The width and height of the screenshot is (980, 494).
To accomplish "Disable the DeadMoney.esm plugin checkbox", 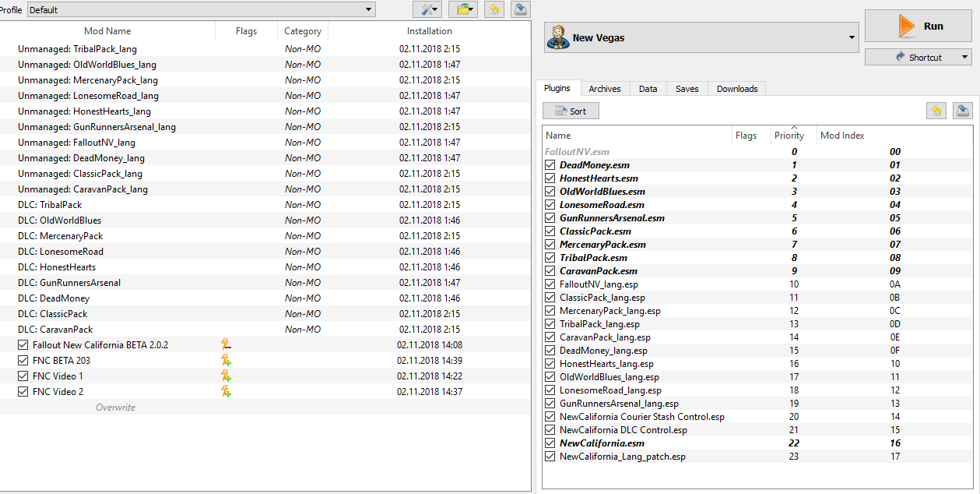I will click(550, 165).
